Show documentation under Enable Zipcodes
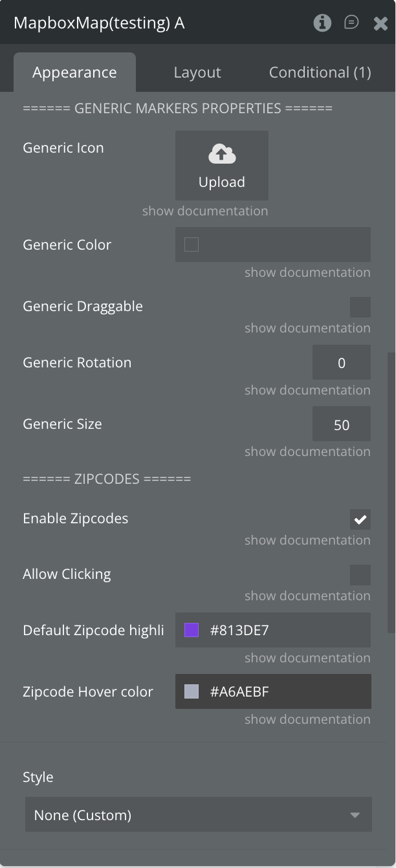Viewport: 396px width, 868px height. (307, 540)
